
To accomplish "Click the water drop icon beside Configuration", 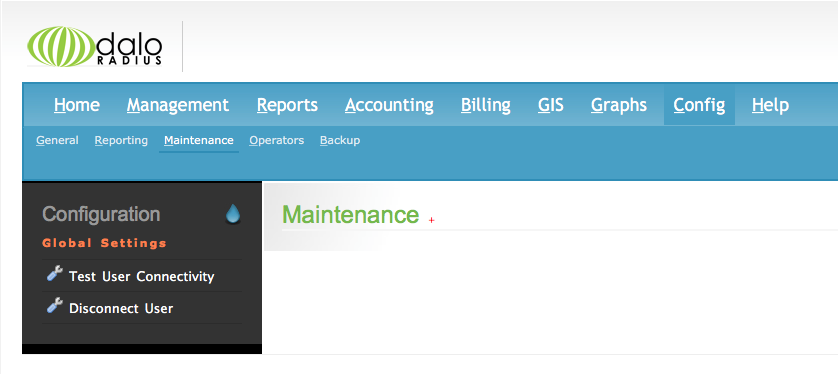I will (233, 214).
